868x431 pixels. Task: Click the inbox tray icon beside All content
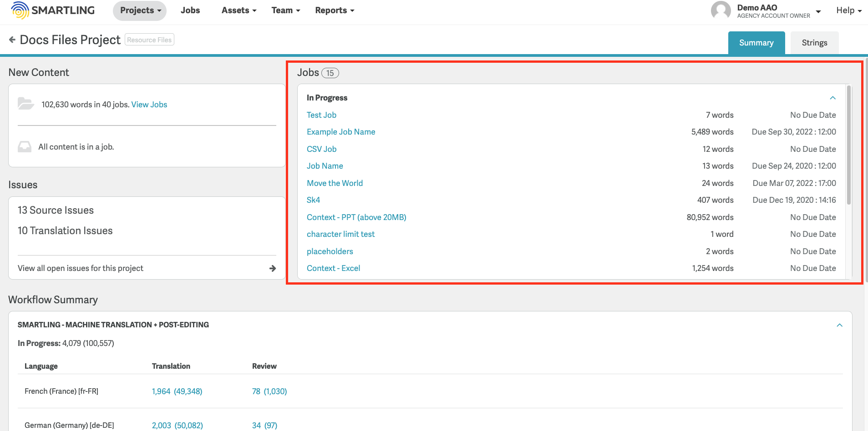coord(25,146)
